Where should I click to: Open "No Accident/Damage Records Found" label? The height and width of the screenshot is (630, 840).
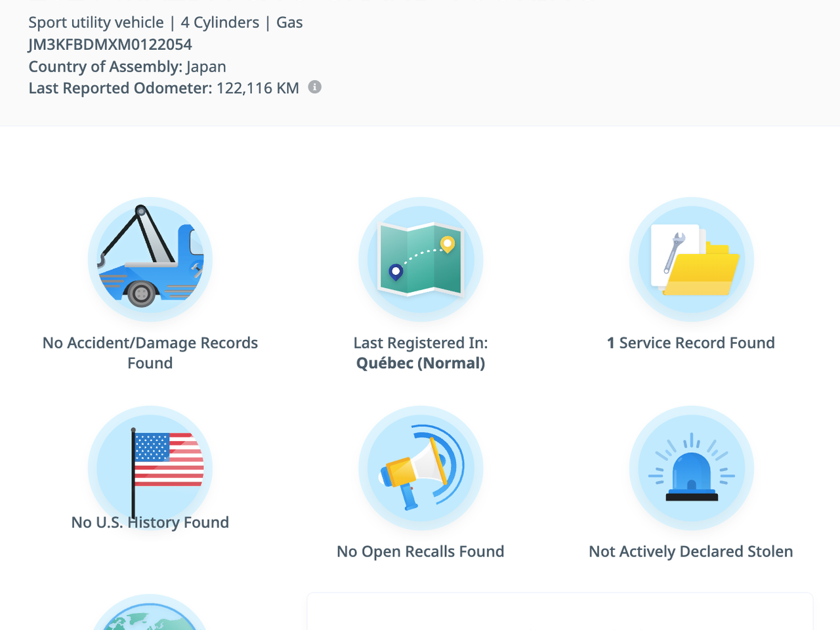150,352
